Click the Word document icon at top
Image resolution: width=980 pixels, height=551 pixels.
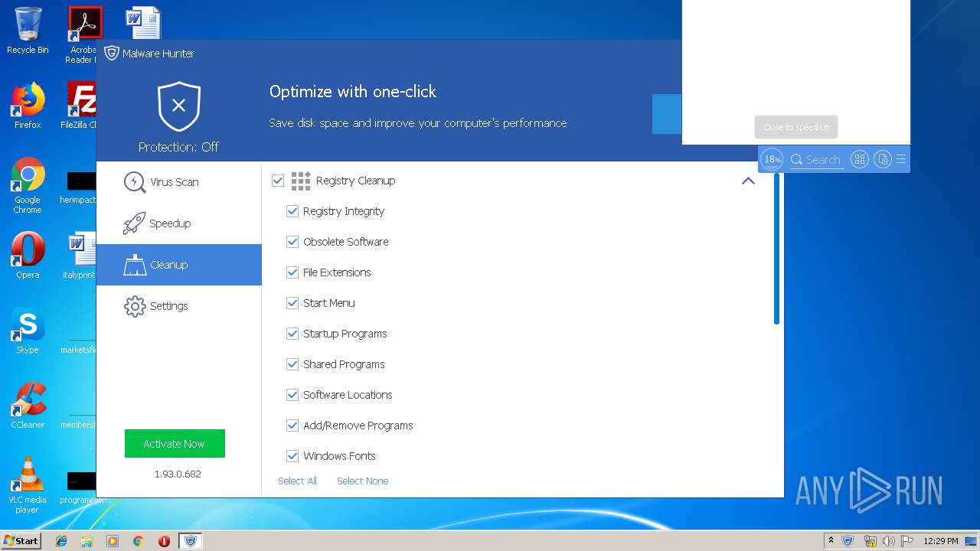pyautogui.click(x=142, y=22)
